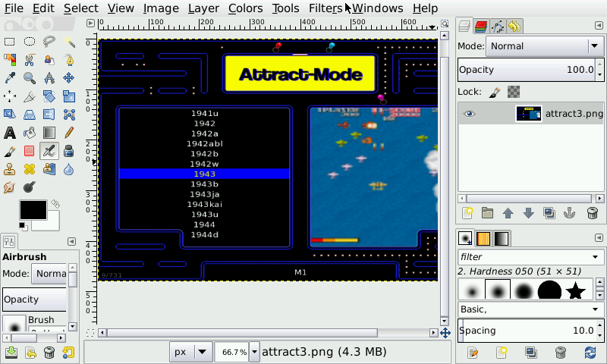Select the Blur/Sharpen droplet tool

[x=69, y=169]
